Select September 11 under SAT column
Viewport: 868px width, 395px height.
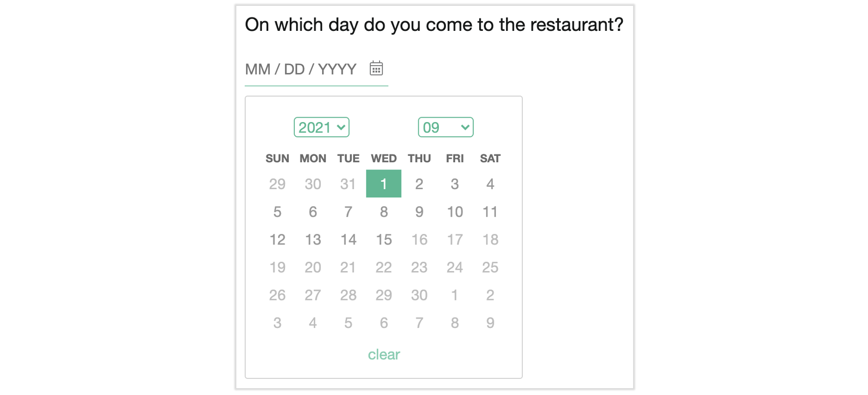pos(490,212)
